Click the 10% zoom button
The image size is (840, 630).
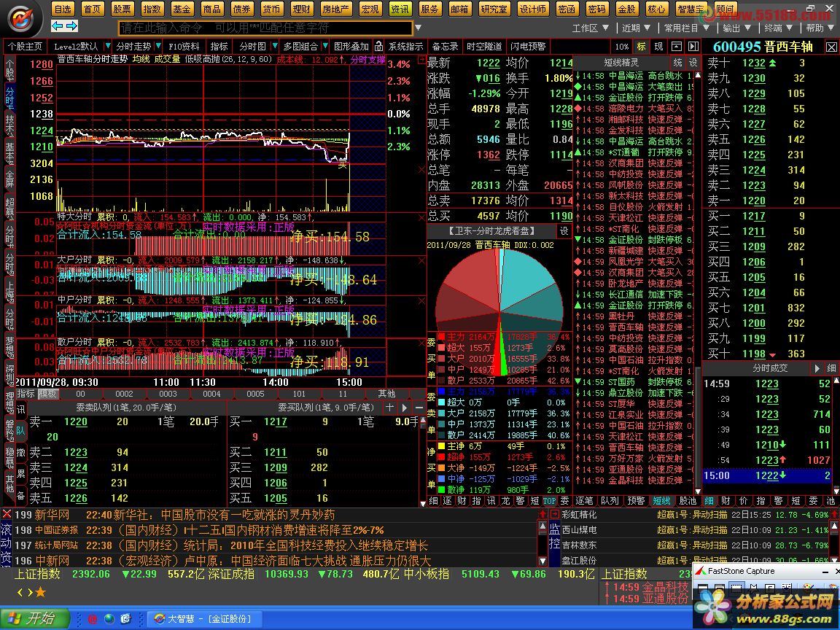point(621,47)
